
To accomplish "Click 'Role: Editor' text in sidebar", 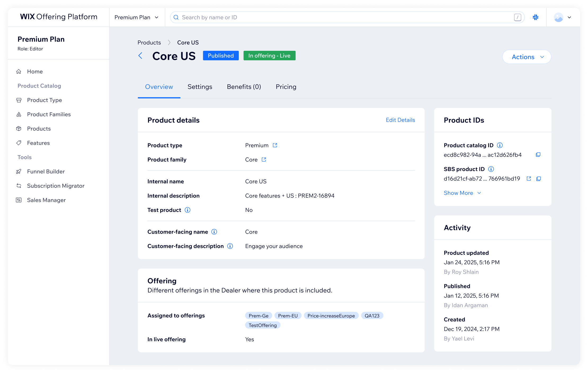I will (x=30, y=49).
